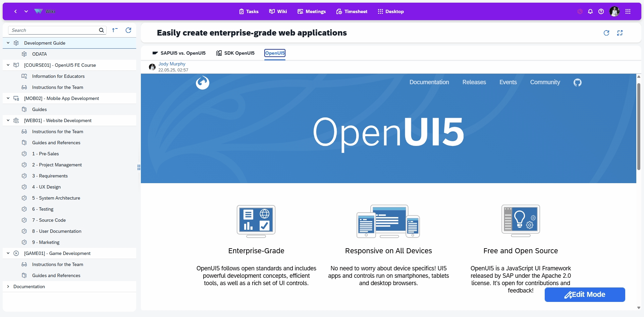Collapse the Development Guide tree node
Viewport: 644px width, 317px height.
(8, 43)
